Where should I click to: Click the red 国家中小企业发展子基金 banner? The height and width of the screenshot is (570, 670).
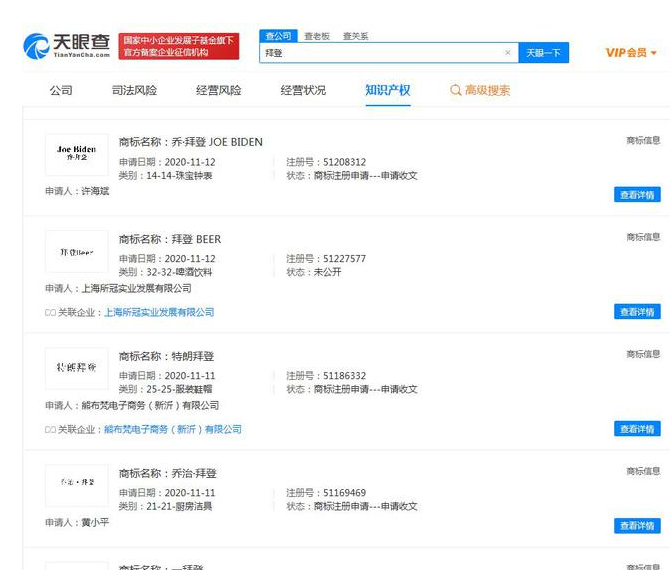coord(179,46)
